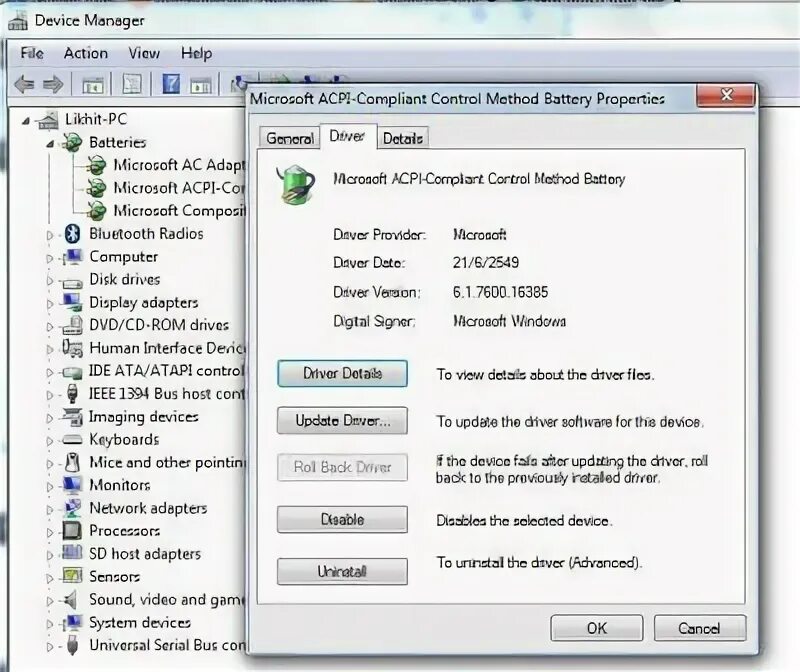Click the Properties sheet toolbar icon
The width and height of the screenshot is (800, 672).
tap(132, 84)
